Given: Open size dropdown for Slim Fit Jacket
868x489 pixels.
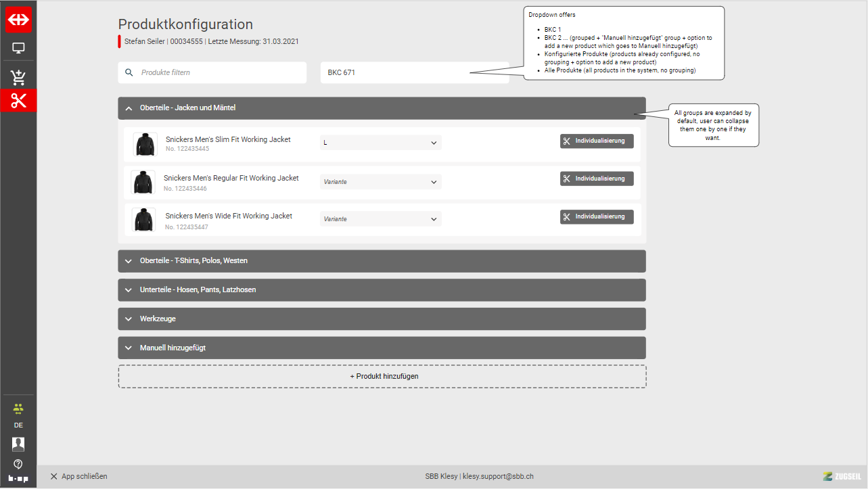Looking at the screenshot, I should click(380, 143).
